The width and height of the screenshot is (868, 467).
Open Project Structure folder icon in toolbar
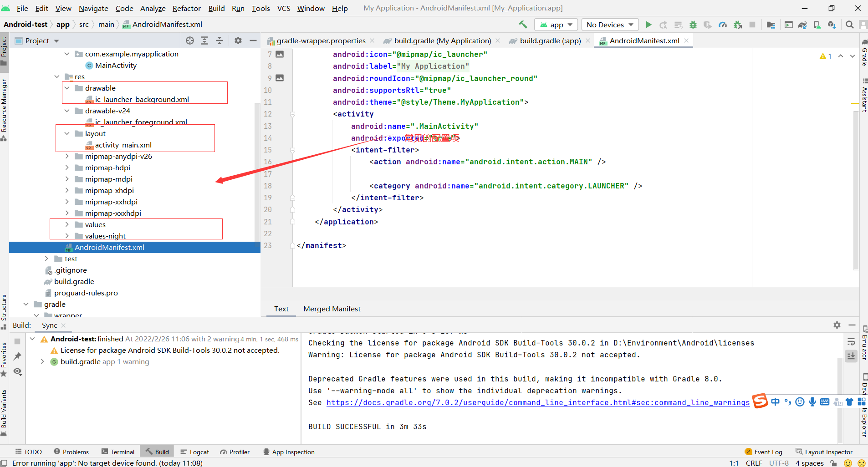(771, 25)
